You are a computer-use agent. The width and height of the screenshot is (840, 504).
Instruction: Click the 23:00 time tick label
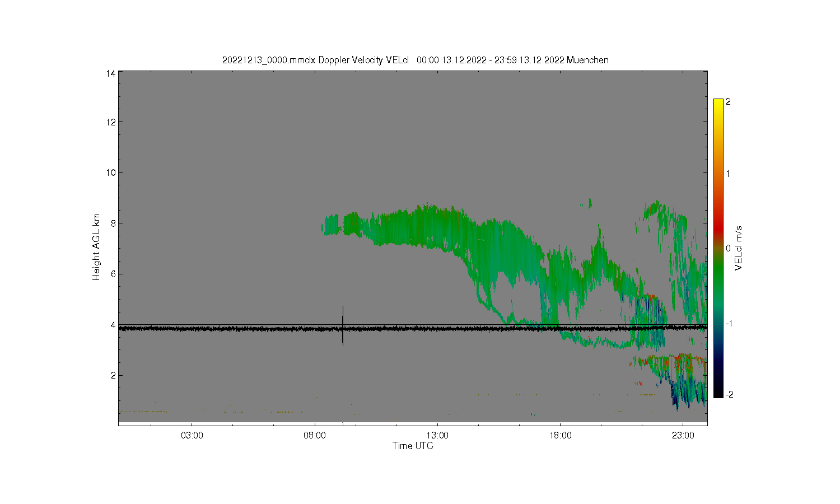[683, 435]
